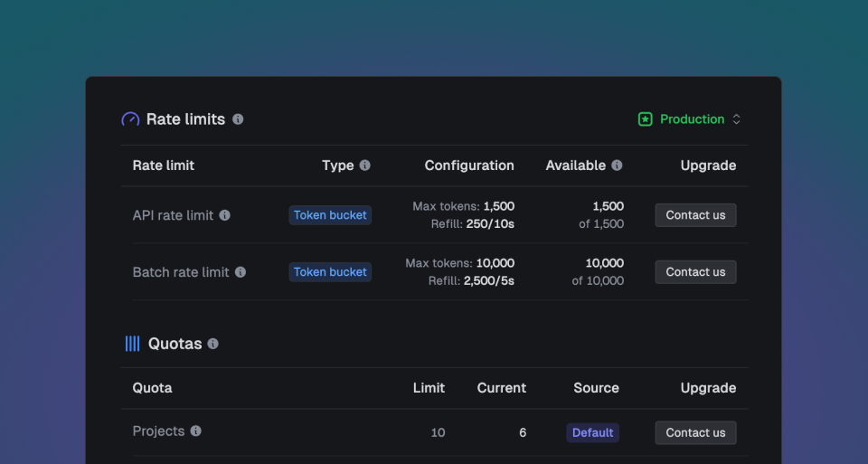
Task: Click the info icon next to Projects
Action: (x=196, y=431)
